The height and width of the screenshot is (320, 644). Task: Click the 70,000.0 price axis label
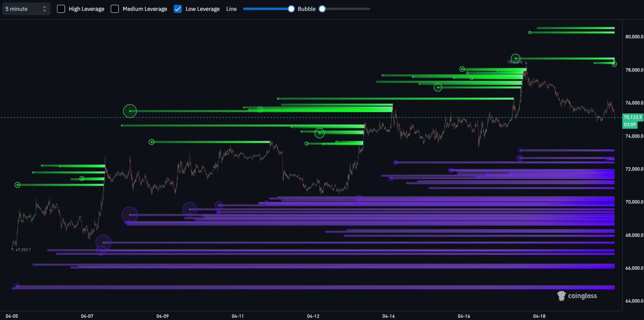(x=633, y=202)
